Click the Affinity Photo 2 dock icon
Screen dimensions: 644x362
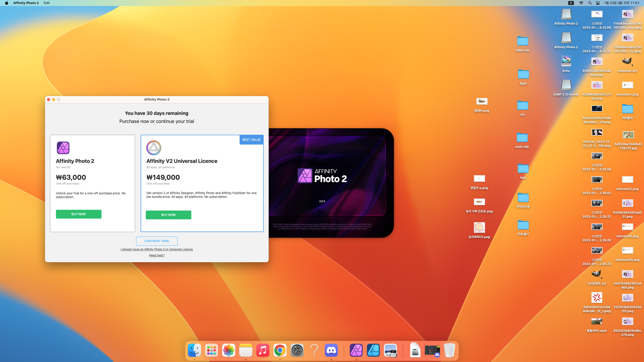point(356,350)
